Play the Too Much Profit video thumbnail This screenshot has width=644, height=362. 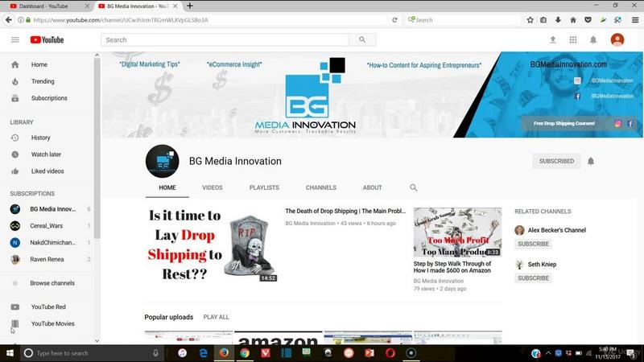tap(457, 232)
